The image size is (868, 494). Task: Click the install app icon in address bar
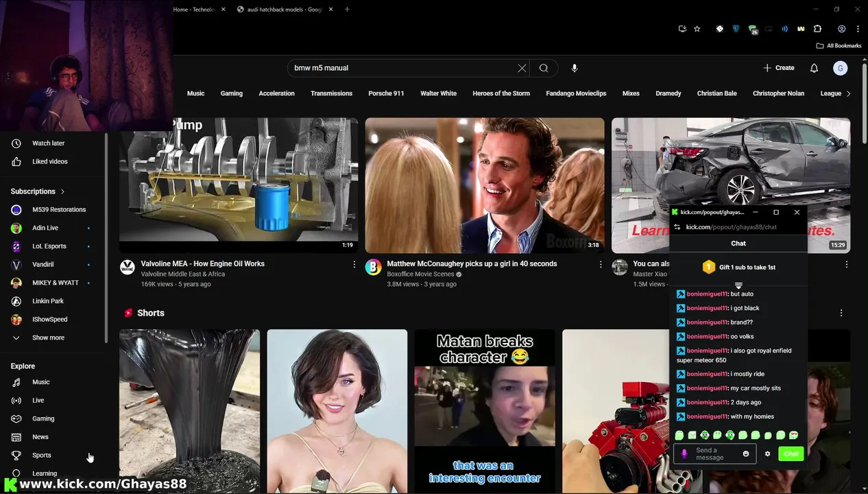coord(682,29)
